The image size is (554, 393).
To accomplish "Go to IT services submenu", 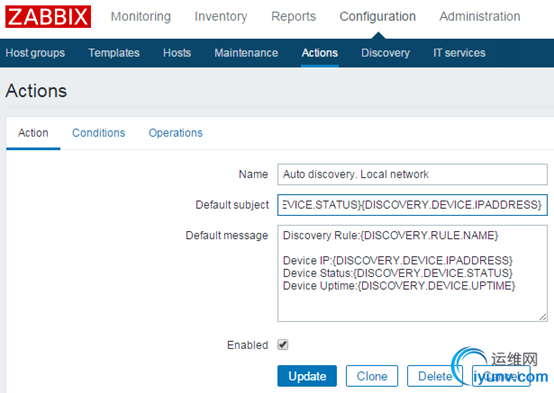I will [x=459, y=53].
